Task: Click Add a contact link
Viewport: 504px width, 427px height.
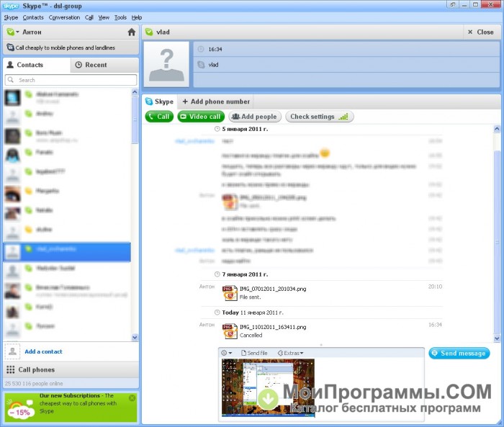Action: pos(43,351)
